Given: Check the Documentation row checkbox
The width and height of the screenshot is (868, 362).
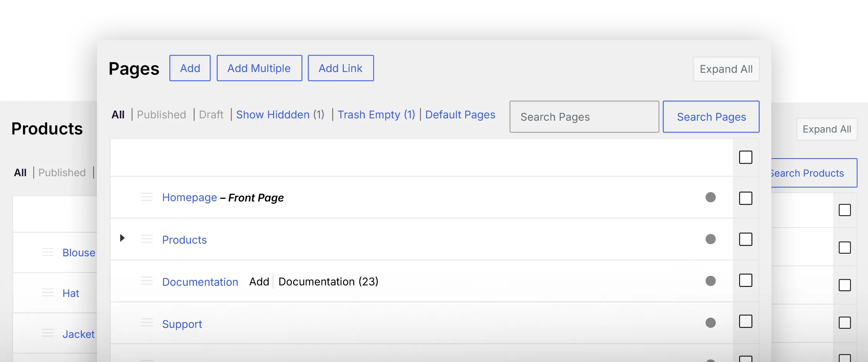Looking at the screenshot, I should pos(746,280).
